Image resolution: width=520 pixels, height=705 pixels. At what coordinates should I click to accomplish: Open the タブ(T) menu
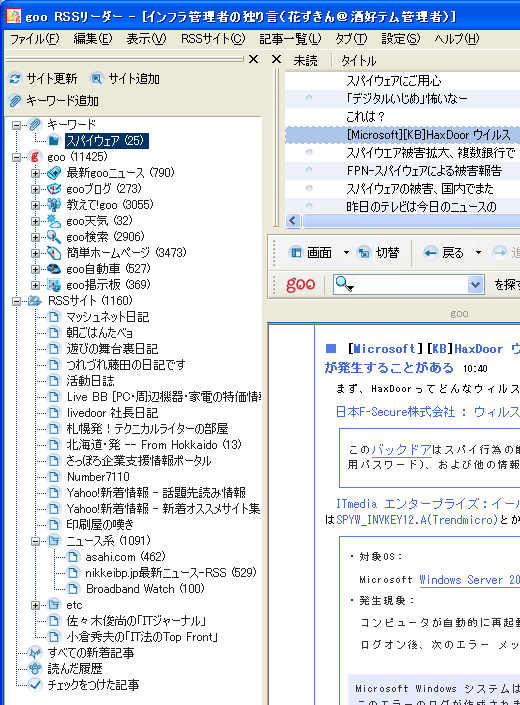point(351,39)
